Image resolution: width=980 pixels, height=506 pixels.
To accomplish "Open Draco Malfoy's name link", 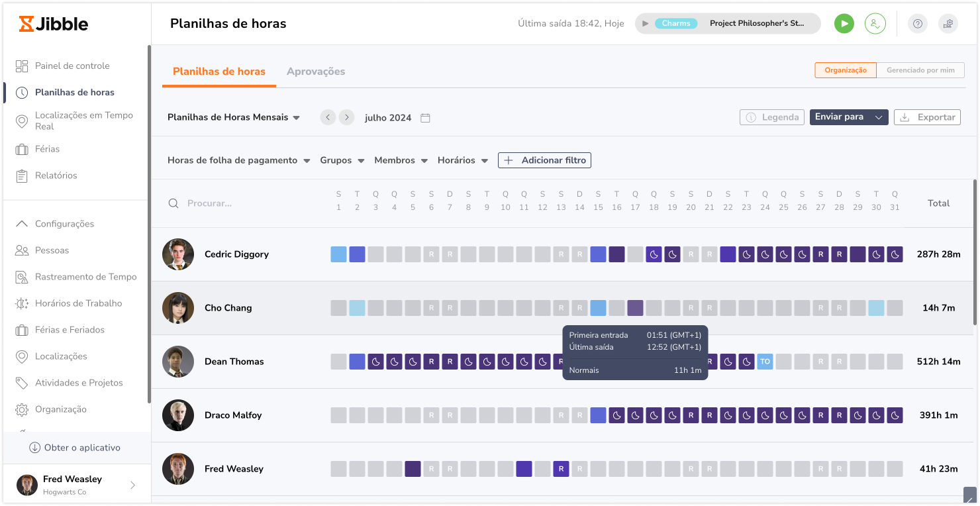I will (x=233, y=415).
